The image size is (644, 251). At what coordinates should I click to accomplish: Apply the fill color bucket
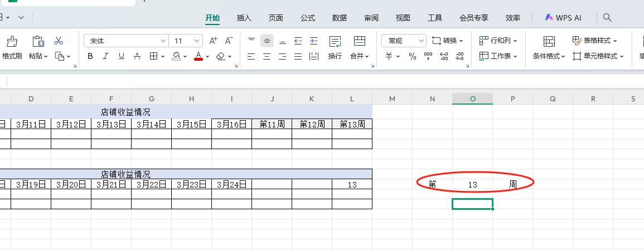point(176,56)
